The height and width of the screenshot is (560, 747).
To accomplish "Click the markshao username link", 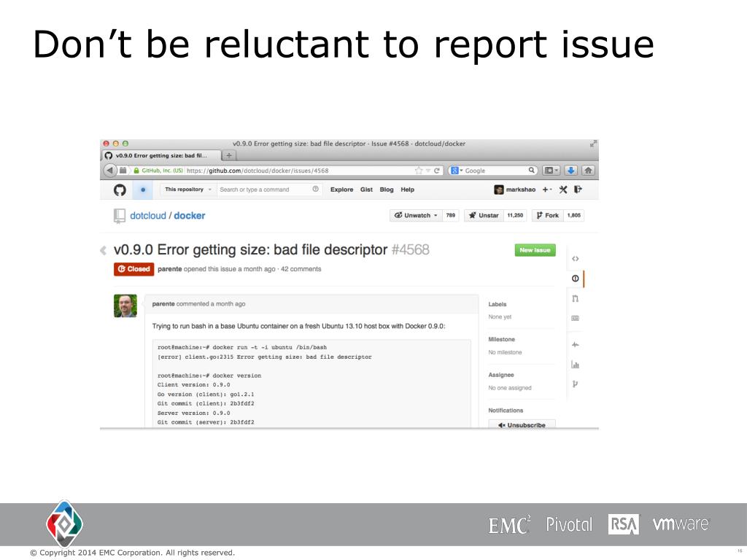I will (x=521, y=190).
